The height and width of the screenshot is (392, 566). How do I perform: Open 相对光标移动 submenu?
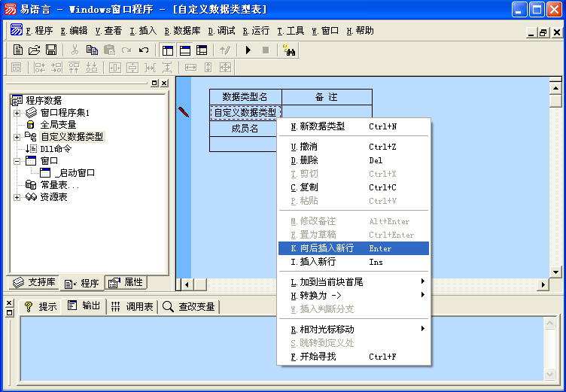(354, 330)
